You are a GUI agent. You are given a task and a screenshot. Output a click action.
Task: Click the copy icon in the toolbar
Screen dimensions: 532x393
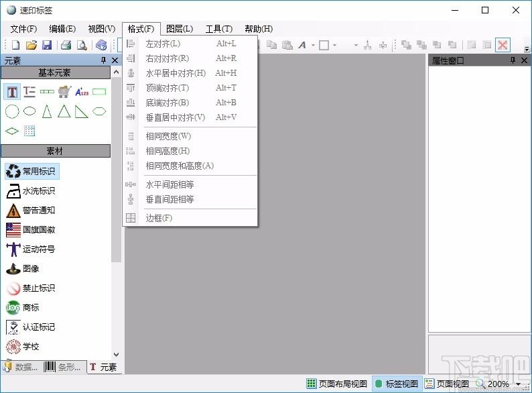click(271, 45)
